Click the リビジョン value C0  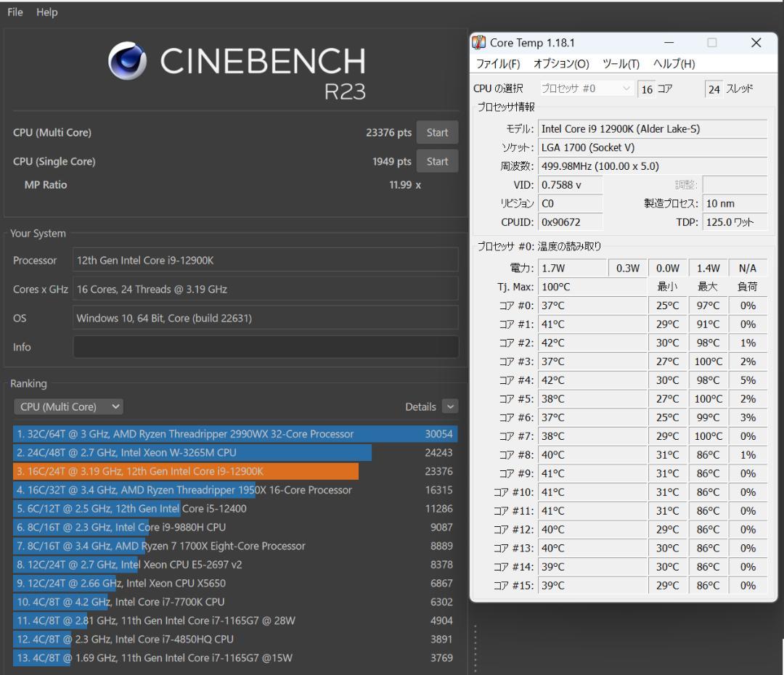click(x=570, y=203)
